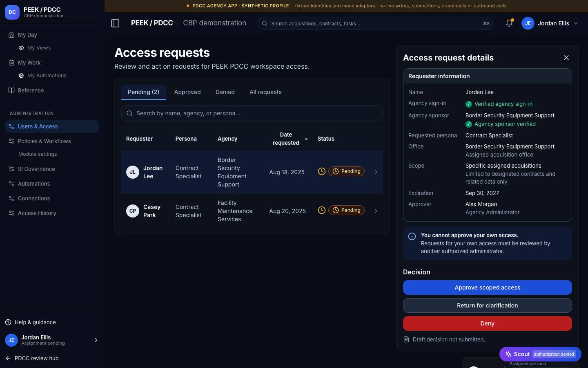
Task: Click the Sep 30, 2027 expiration value
Action: click(482, 193)
